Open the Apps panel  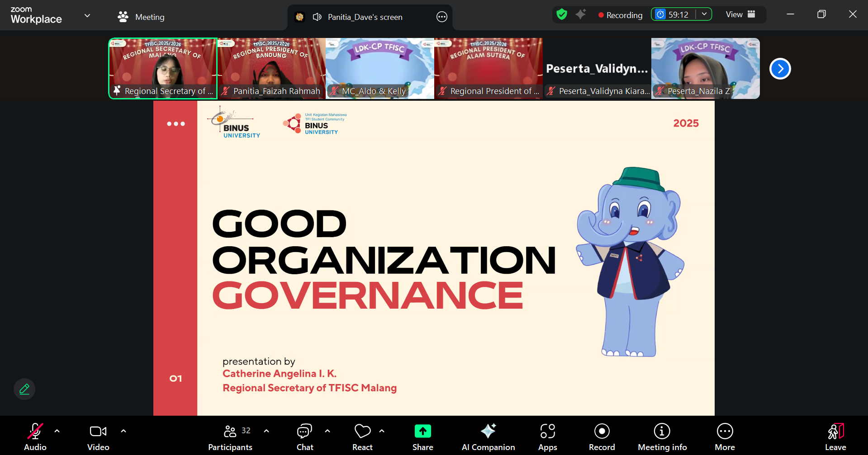pyautogui.click(x=547, y=436)
